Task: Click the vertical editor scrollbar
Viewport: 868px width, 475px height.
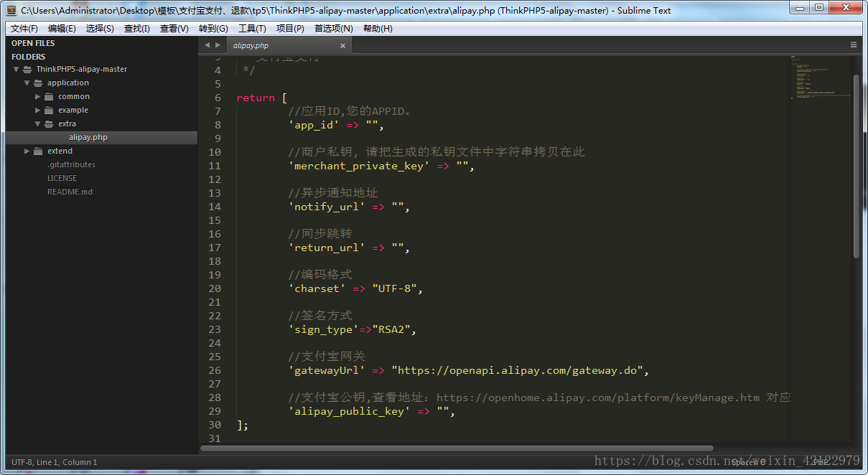Action: click(856, 166)
